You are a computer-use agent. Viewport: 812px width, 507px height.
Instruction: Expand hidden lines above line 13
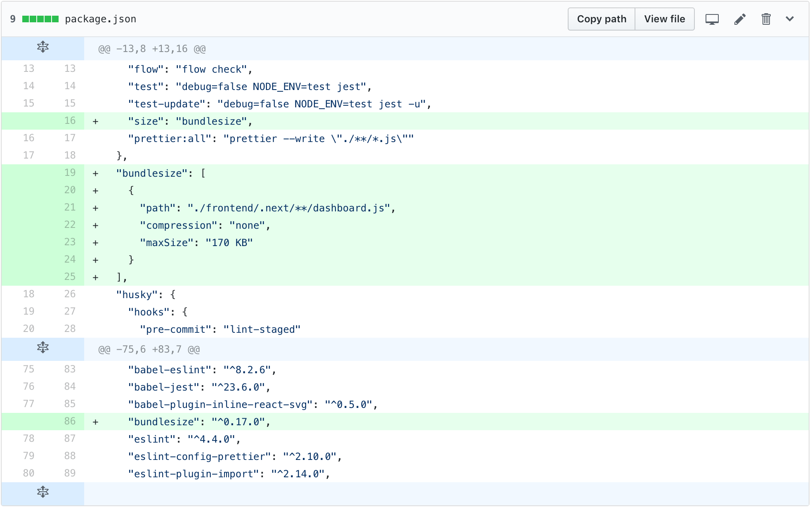click(x=43, y=47)
